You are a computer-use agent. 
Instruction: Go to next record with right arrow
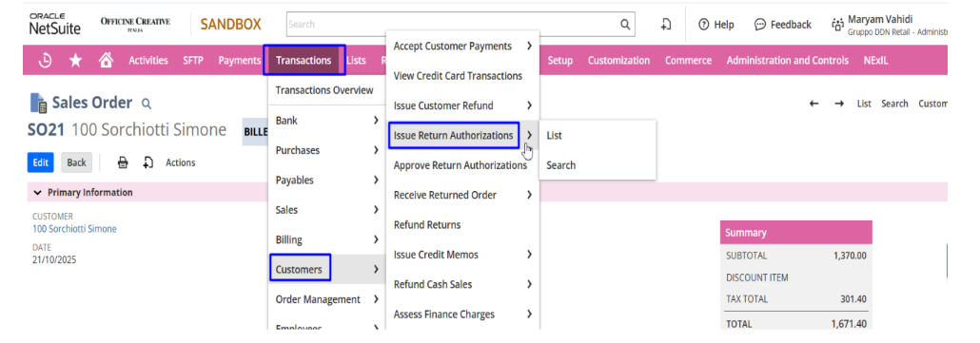(x=839, y=104)
